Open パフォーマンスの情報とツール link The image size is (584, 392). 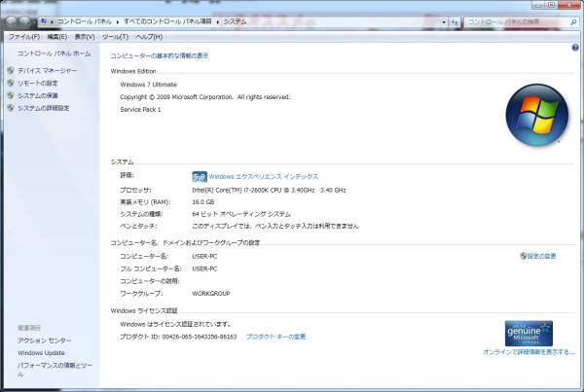click(55, 370)
